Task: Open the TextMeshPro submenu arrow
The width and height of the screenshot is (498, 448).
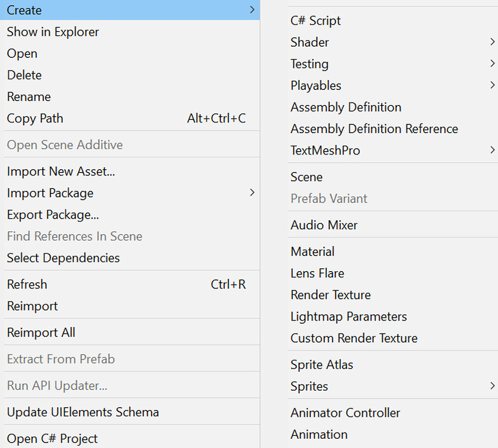Action: pyautogui.click(x=493, y=151)
